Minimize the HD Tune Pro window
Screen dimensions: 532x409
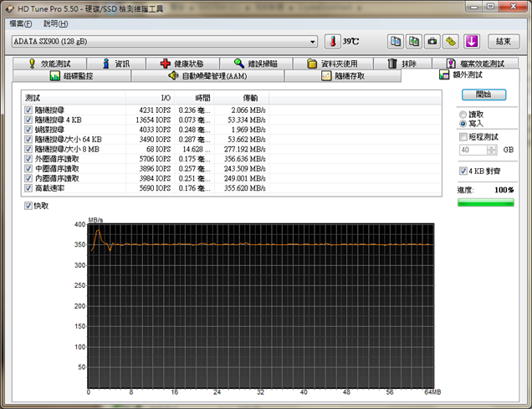pyautogui.click(x=474, y=7)
